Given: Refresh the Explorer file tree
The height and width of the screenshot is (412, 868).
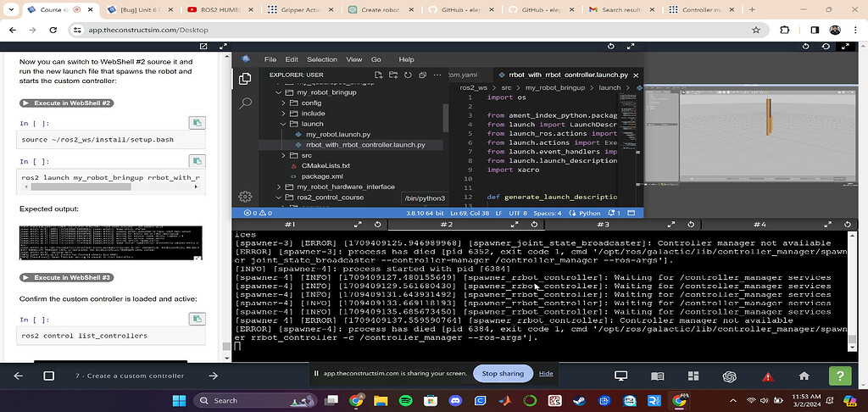Looking at the screenshot, I should click(408, 75).
